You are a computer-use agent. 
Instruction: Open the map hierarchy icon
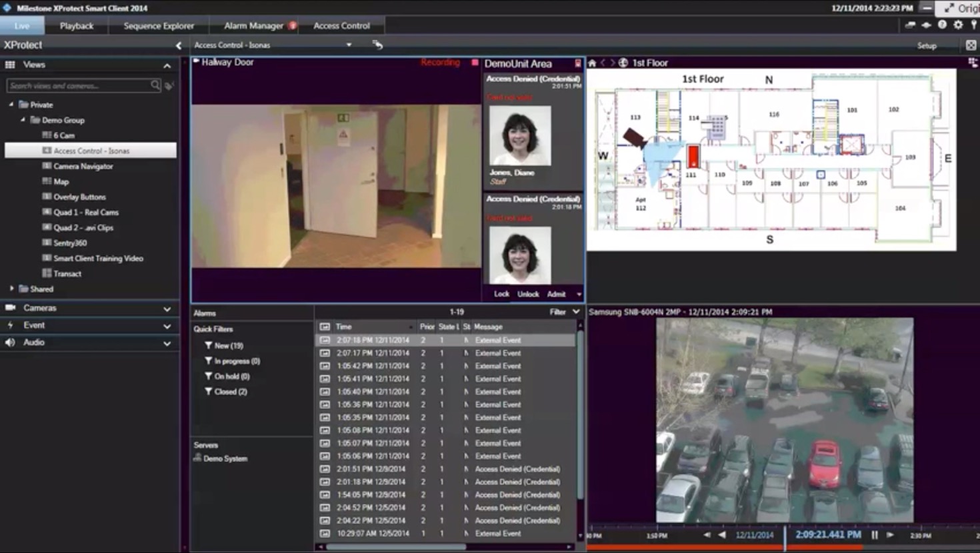[x=973, y=63]
